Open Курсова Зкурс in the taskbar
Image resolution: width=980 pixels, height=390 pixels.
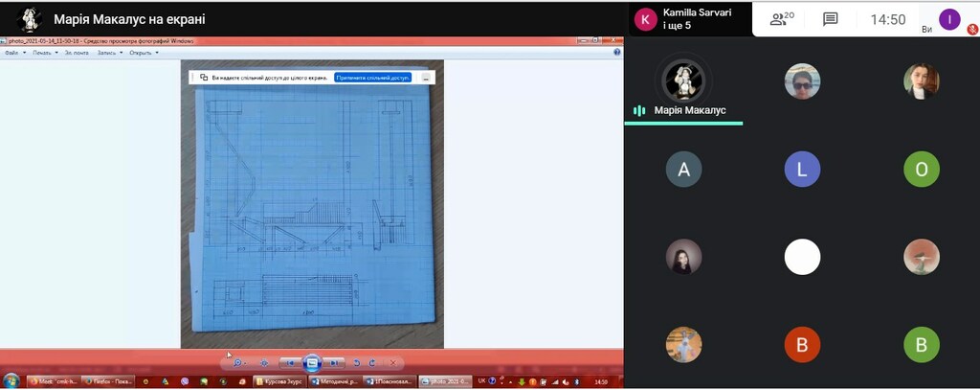(277, 381)
